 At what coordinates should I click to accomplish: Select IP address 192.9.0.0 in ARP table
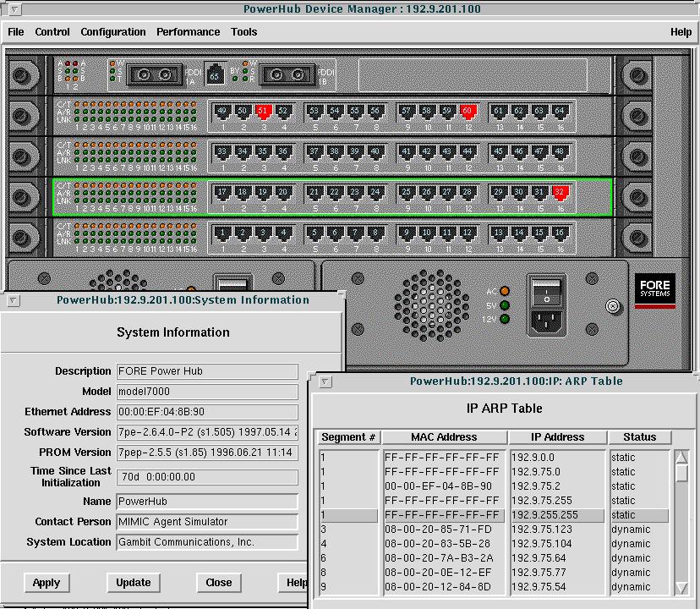pyautogui.click(x=533, y=458)
